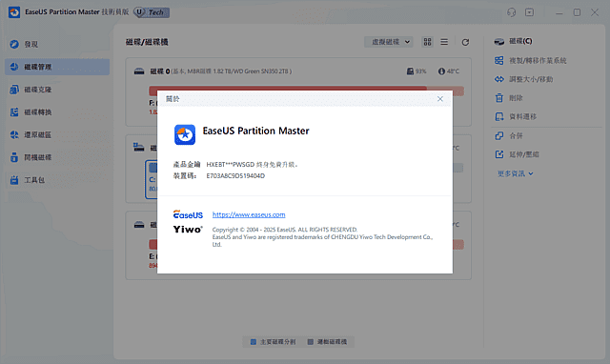Click the 發現 compass icon
610x364 pixels.
tap(14, 45)
